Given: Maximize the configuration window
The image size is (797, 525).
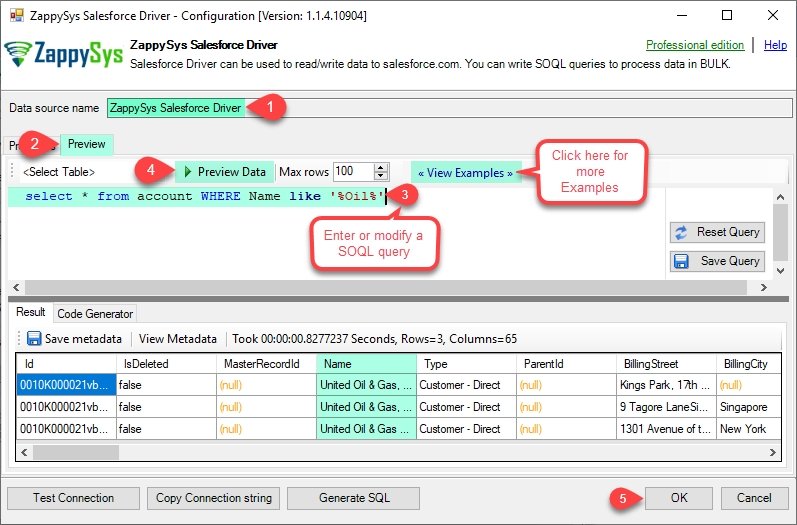Looking at the screenshot, I should tap(727, 15).
